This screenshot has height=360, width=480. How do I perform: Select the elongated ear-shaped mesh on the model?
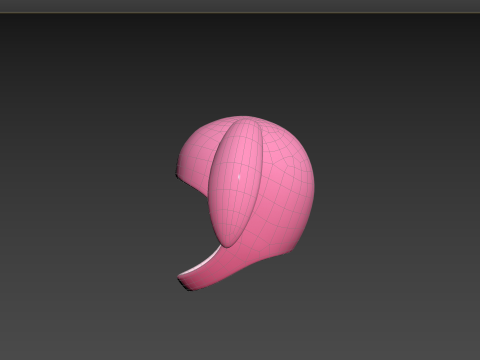pos(235,183)
